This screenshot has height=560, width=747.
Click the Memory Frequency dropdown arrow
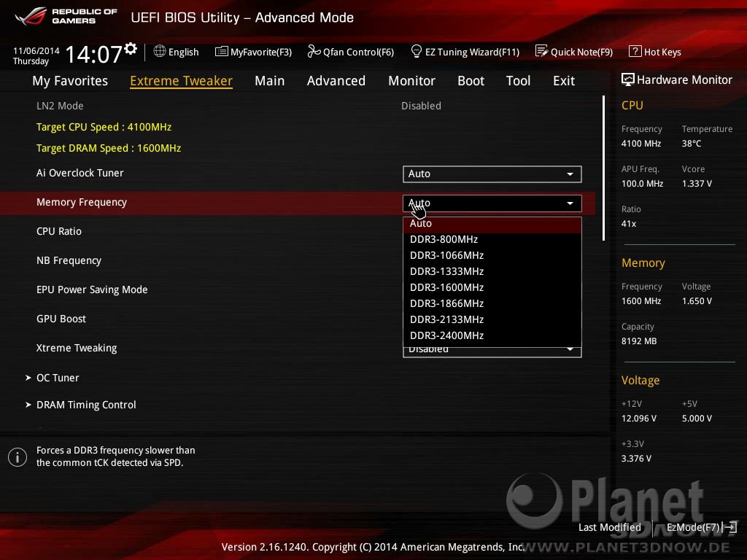point(570,203)
